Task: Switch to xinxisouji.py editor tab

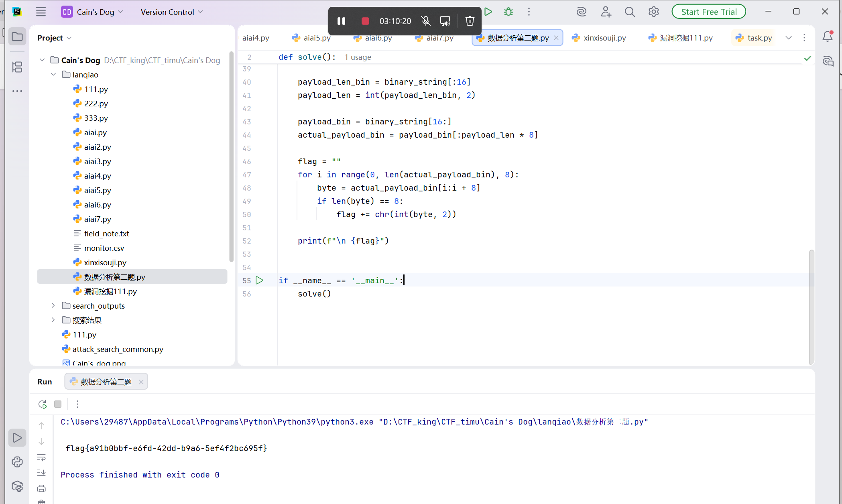Action: (x=599, y=38)
